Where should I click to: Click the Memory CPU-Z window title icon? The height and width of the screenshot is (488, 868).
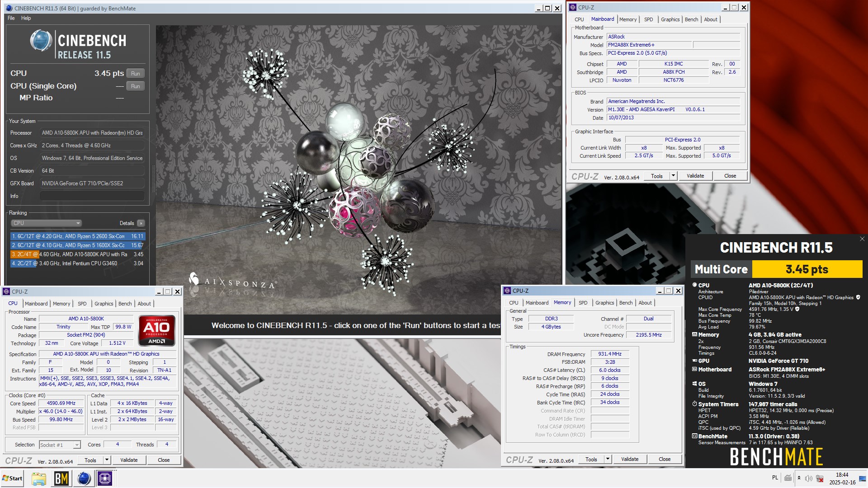(x=507, y=291)
